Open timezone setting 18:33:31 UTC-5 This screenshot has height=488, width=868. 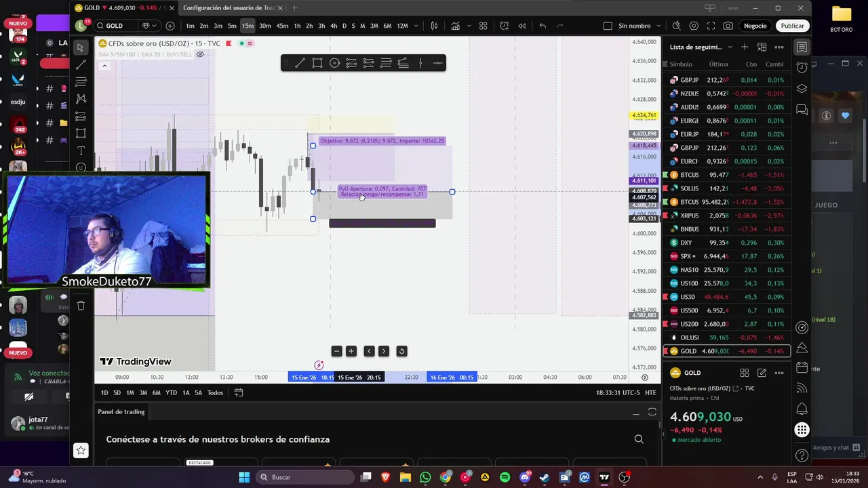click(x=618, y=392)
